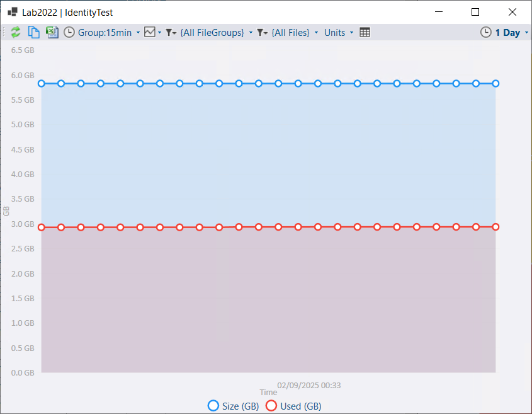Click the copy to clipboard icon

click(33, 32)
